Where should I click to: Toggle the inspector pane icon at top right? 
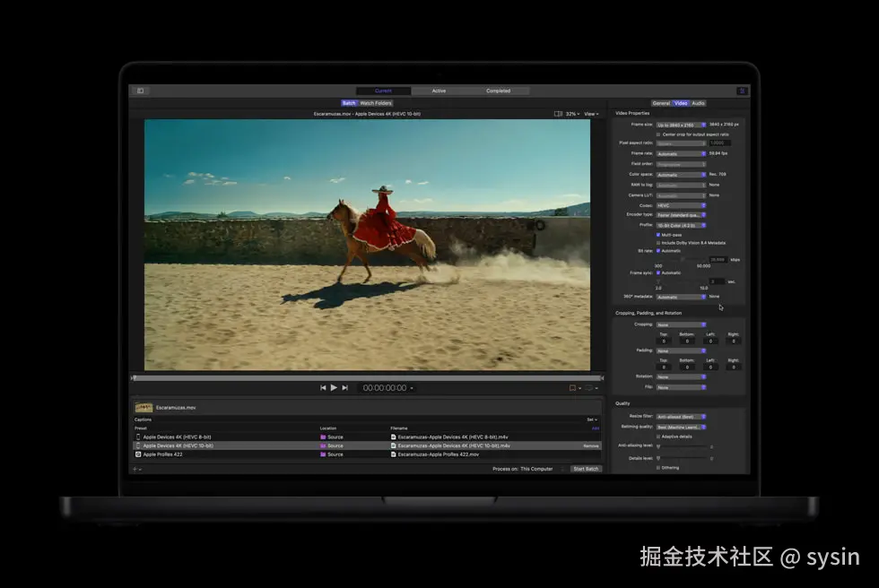(x=742, y=91)
